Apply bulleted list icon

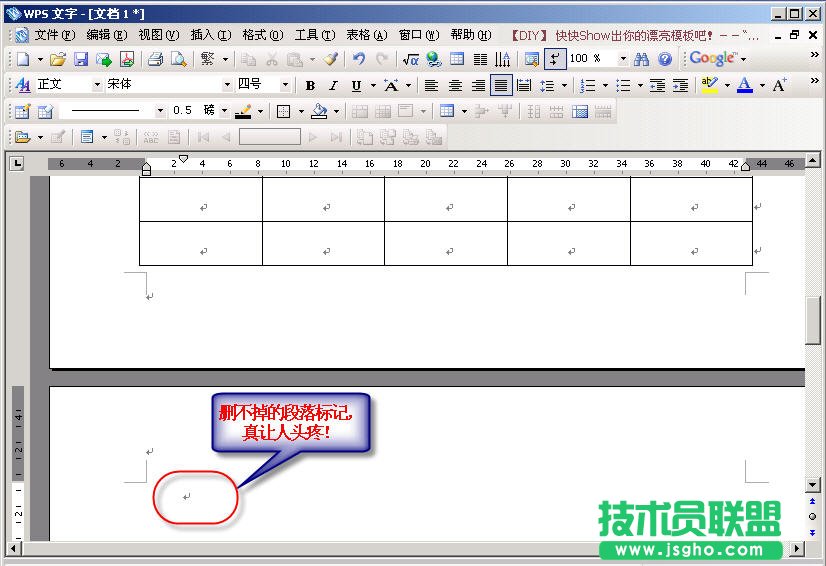(623, 85)
